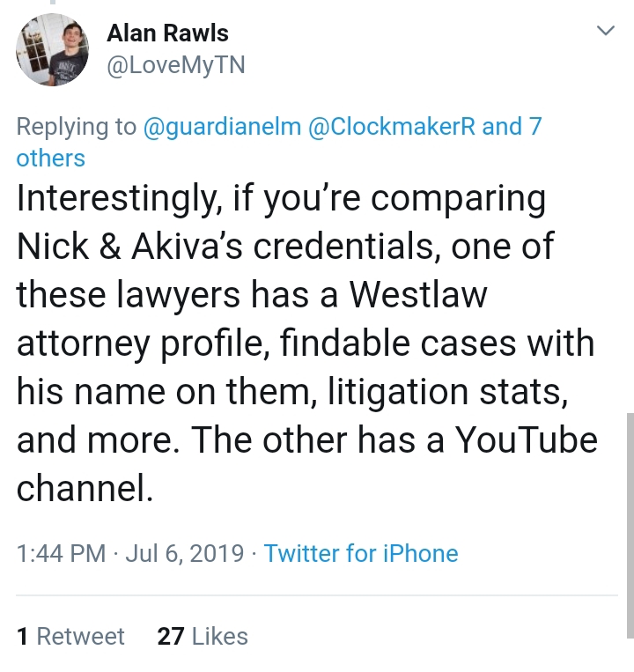
Task: Click the word 'channel.' ending the tweet
Action: (85, 489)
